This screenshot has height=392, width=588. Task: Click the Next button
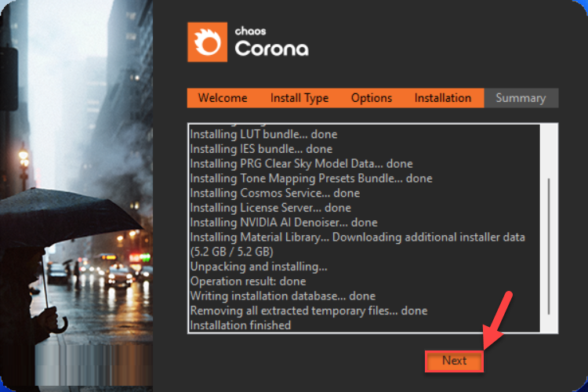point(454,361)
